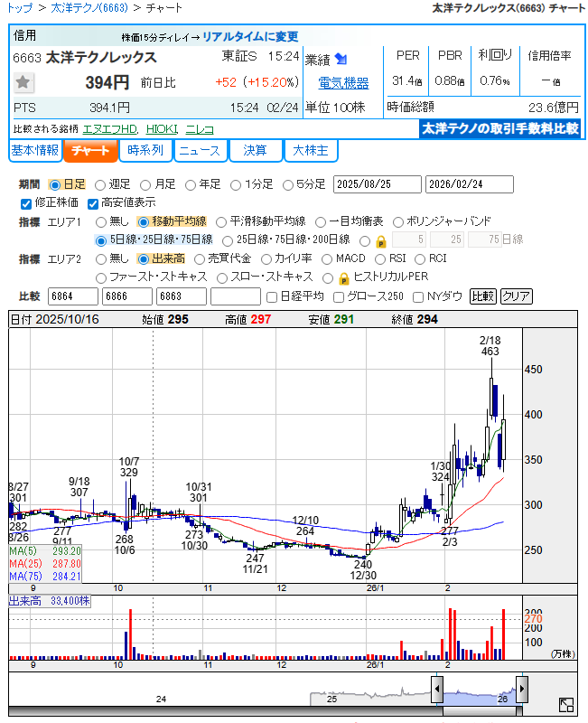588x723 pixels.
Task: Select 1分足 period radio button
Action: (236, 185)
